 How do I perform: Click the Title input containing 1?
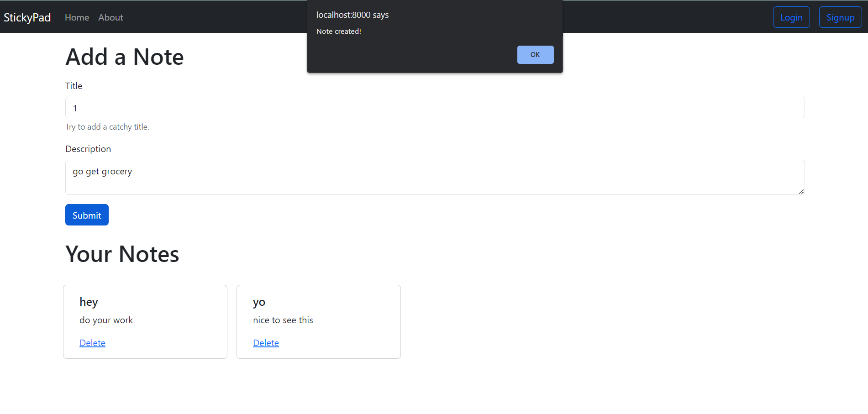435,108
